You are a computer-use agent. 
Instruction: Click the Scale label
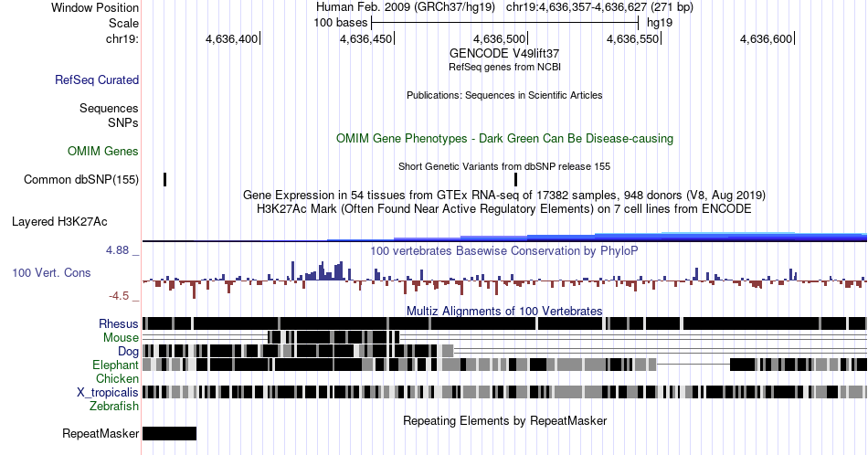(123, 23)
